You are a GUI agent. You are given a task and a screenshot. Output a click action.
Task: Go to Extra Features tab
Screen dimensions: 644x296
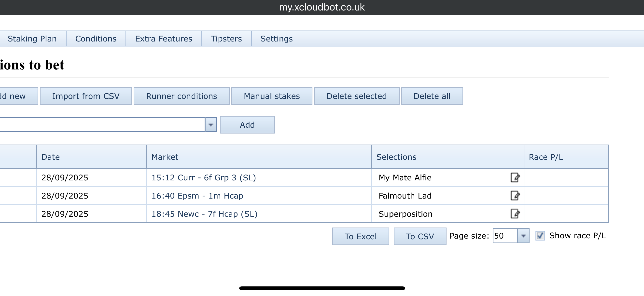164,39
